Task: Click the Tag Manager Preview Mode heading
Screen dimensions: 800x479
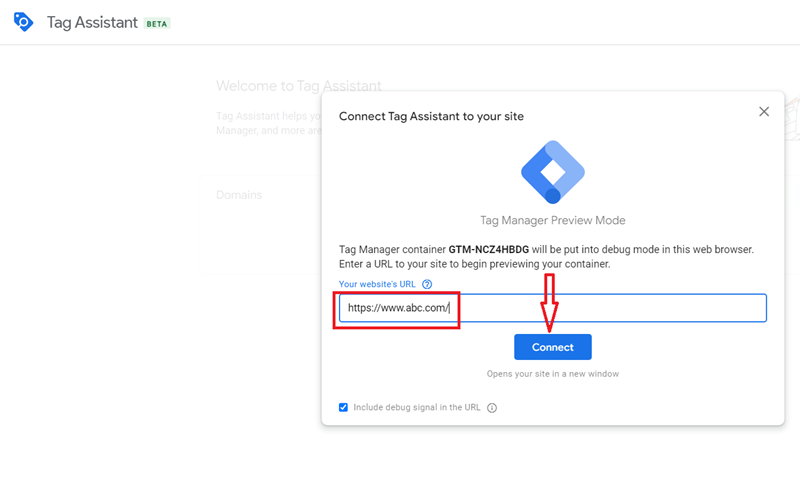Action: [x=553, y=220]
